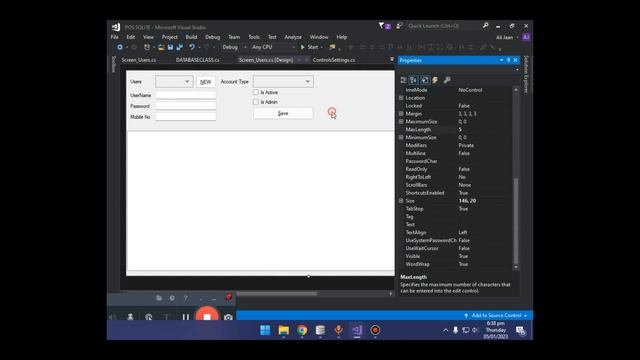Switch to ControlsSettings.cs tab
This screenshot has height=360, width=640.
[334, 60]
